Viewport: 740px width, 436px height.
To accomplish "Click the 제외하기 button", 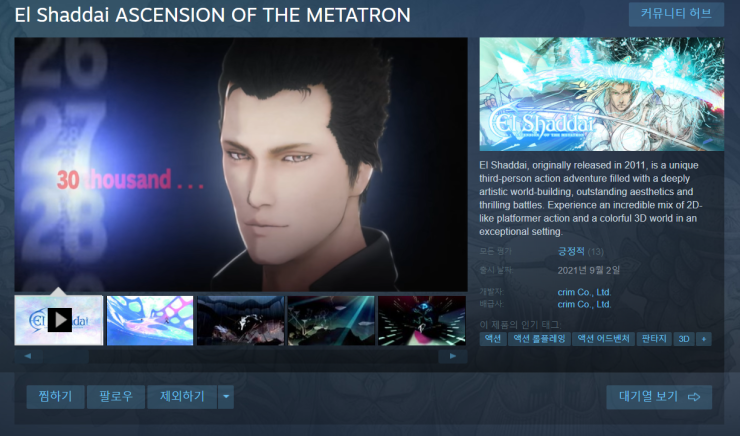I will pos(182,396).
